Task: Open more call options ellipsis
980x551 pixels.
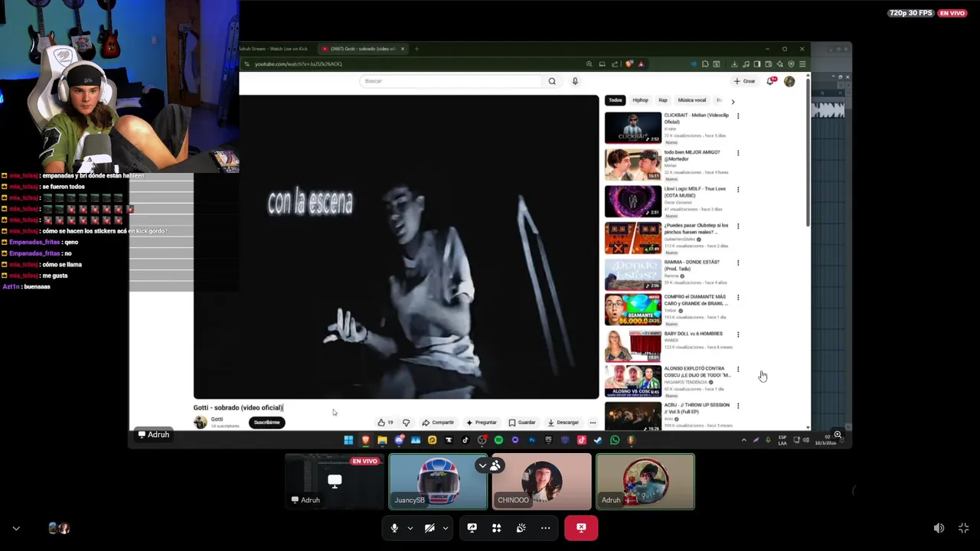Action: [x=545, y=528]
